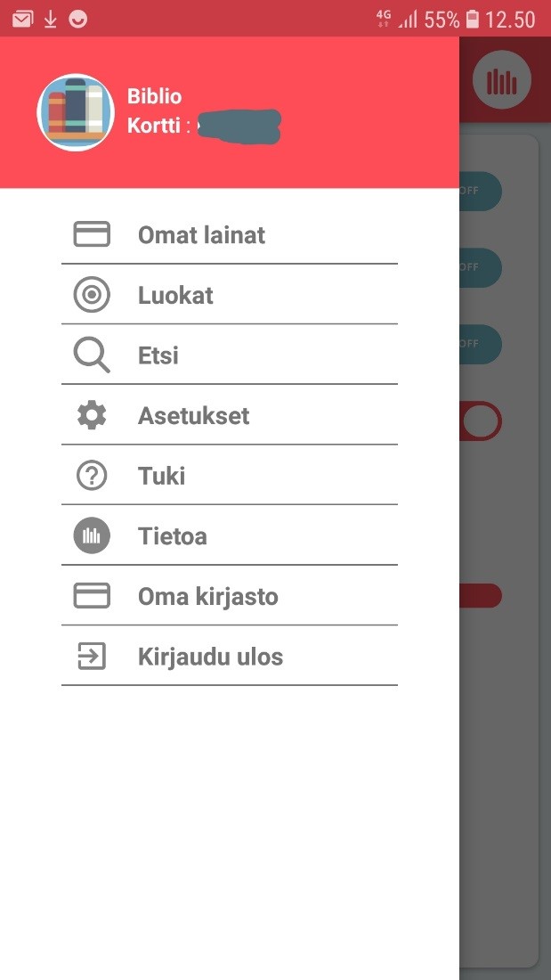The height and width of the screenshot is (980, 551).
Task: Toggle the topmost OFF switch behind the drawer
Action: [481, 191]
